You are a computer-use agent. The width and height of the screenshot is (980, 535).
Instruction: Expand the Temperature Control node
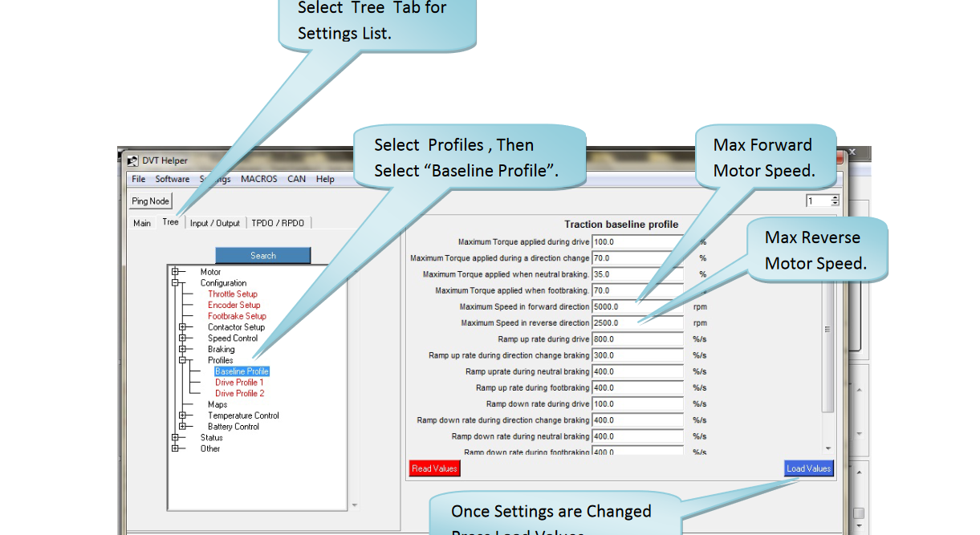(x=182, y=415)
